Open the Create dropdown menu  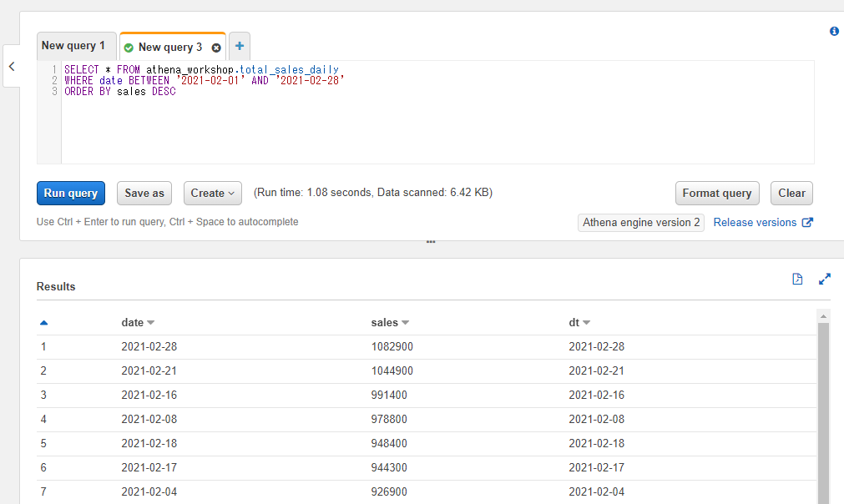click(x=213, y=193)
